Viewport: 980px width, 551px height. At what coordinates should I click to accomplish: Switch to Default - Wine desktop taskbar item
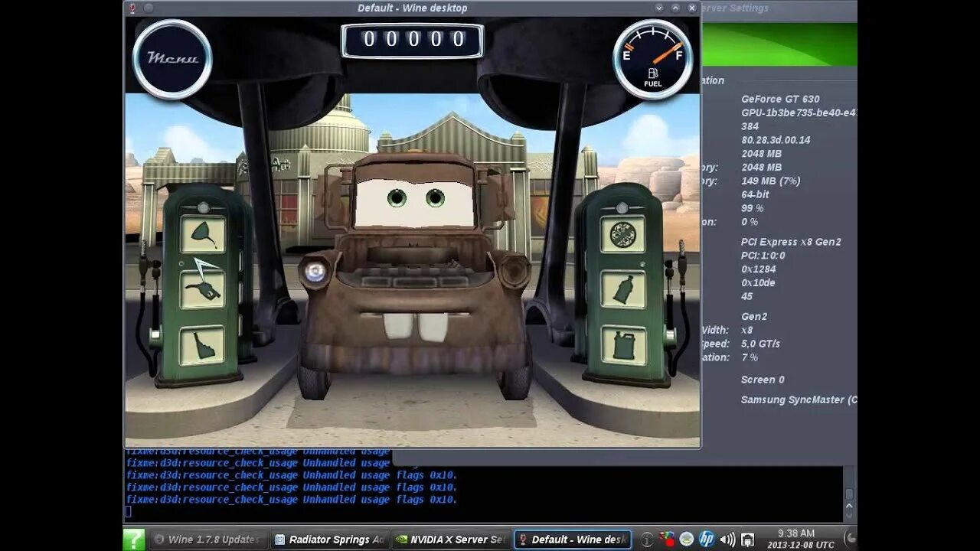click(x=573, y=540)
